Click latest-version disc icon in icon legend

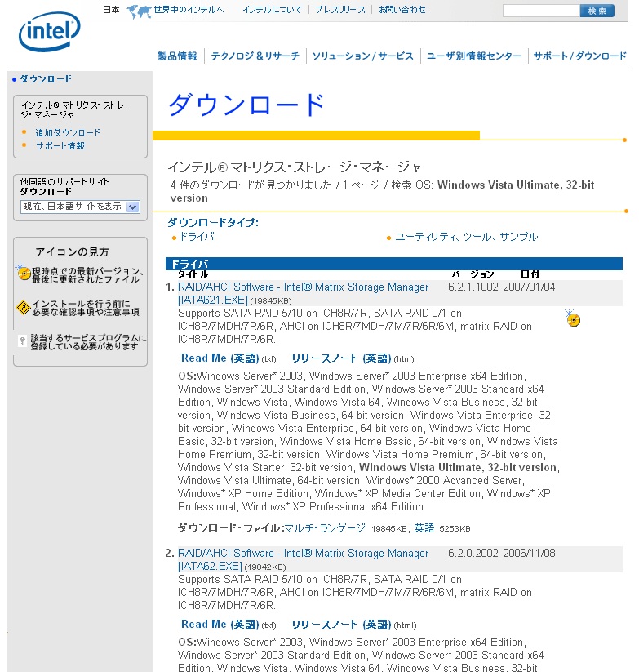click(x=23, y=271)
